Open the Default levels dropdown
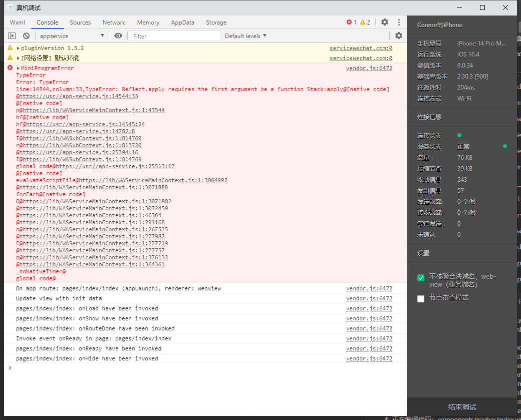Image resolution: width=521 pixels, height=420 pixels. [x=245, y=36]
